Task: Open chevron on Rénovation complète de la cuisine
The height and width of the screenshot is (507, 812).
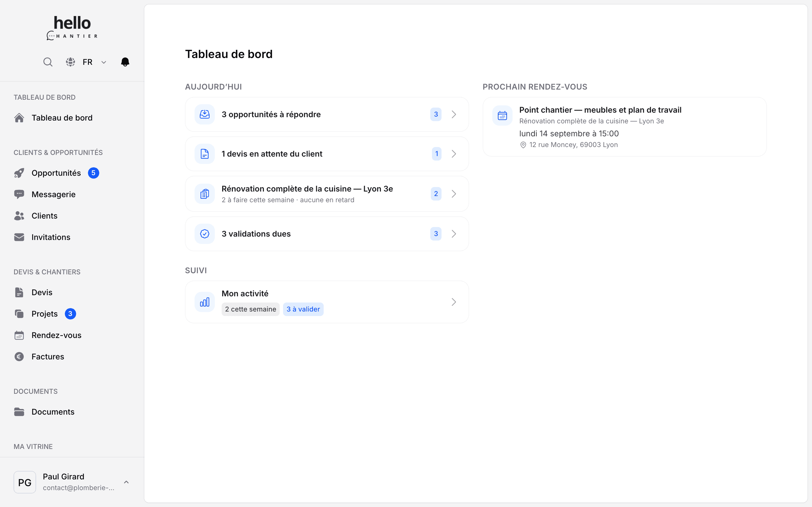Action: point(454,194)
